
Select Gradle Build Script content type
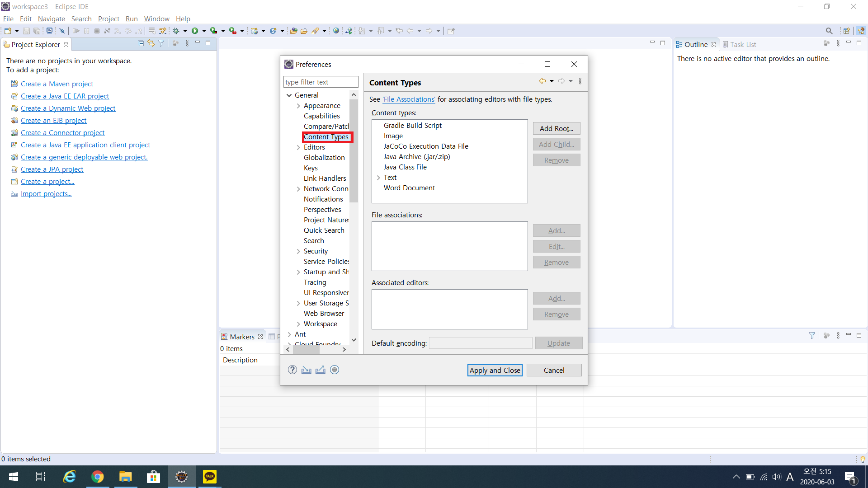[413, 126]
